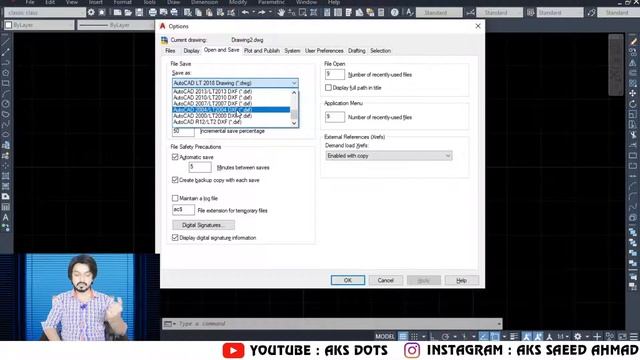Click Help button in Options dialog
The height and width of the screenshot is (360, 640).
[x=461, y=280]
